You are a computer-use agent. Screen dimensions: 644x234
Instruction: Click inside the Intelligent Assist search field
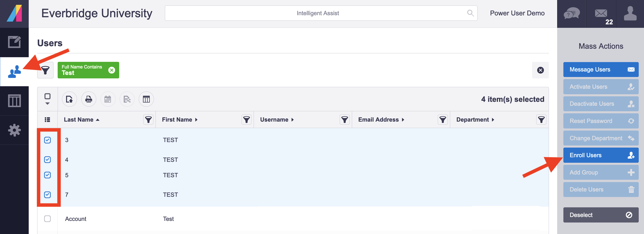tap(317, 13)
